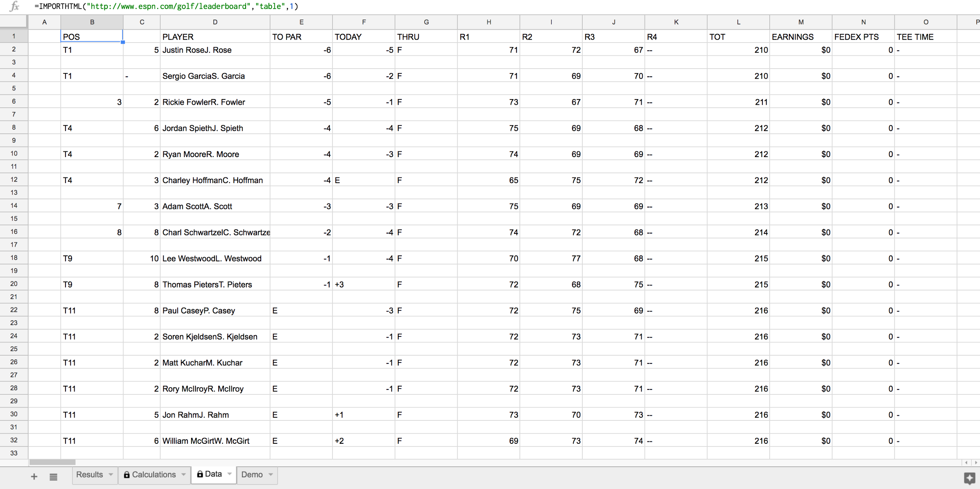Click TOT value 213 for Adam Scott
980x489 pixels.
click(x=738, y=206)
